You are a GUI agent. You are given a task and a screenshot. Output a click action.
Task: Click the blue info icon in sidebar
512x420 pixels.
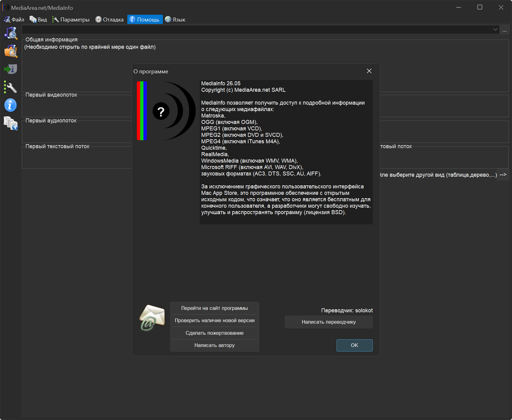[11, 105]
